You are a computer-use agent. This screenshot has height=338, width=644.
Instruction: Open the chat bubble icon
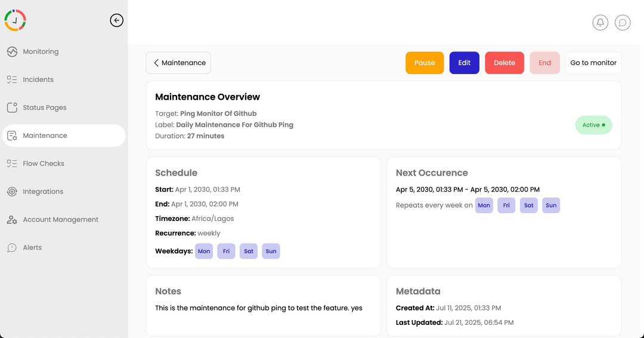pyautogui.click(x=622, y=22)
